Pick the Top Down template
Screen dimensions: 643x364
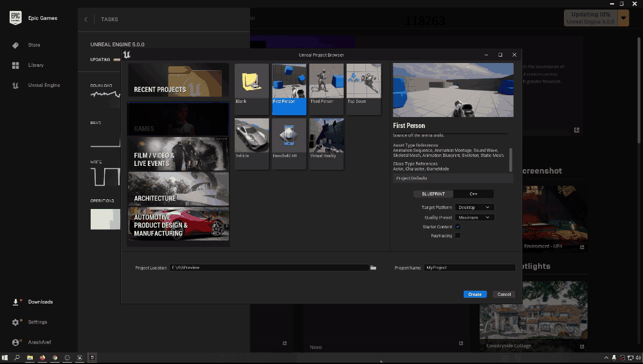[x=364, y=85]
